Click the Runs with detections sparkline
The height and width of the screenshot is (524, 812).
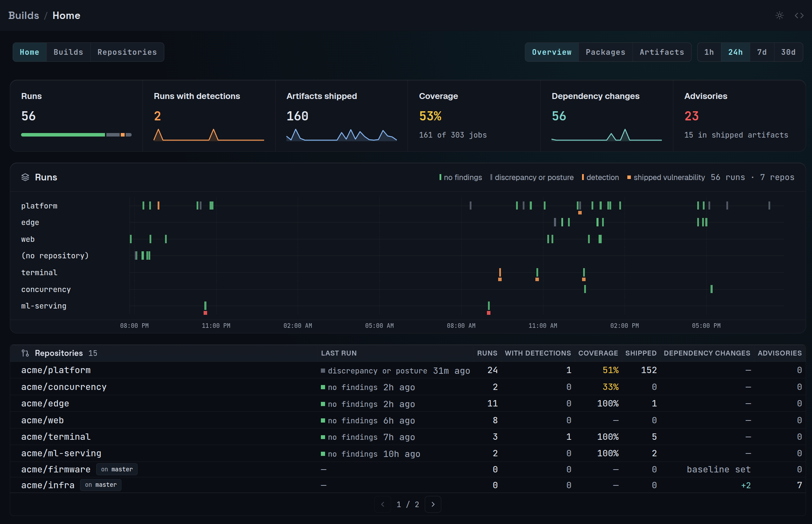click(209, 135)
